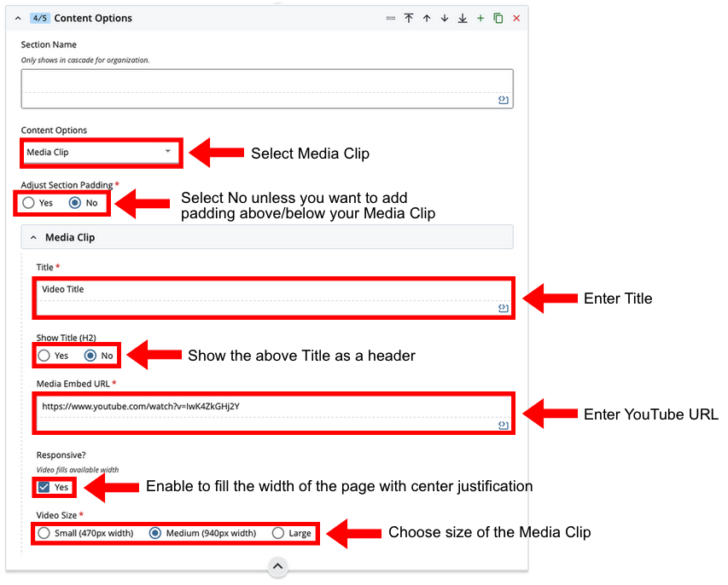Add a new section with green plus
Screen dimensions: 728x585
click(x=480, y=18)
